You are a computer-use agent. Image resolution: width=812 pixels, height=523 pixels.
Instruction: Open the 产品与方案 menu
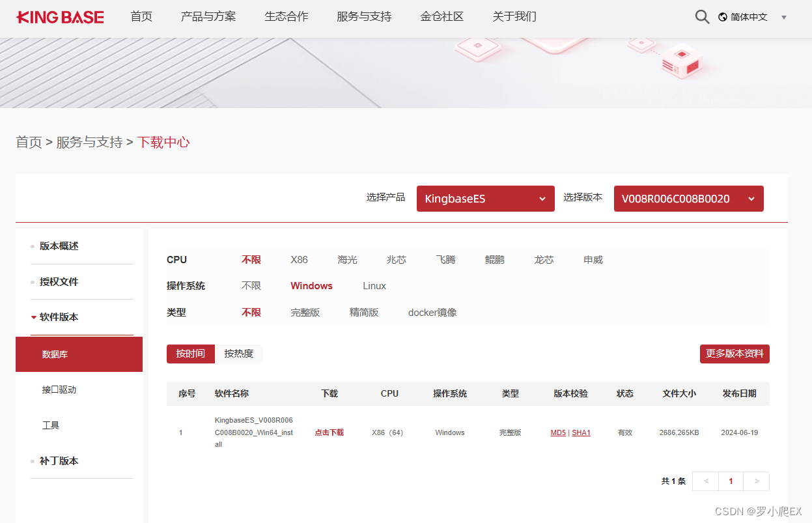coord(208,16)
